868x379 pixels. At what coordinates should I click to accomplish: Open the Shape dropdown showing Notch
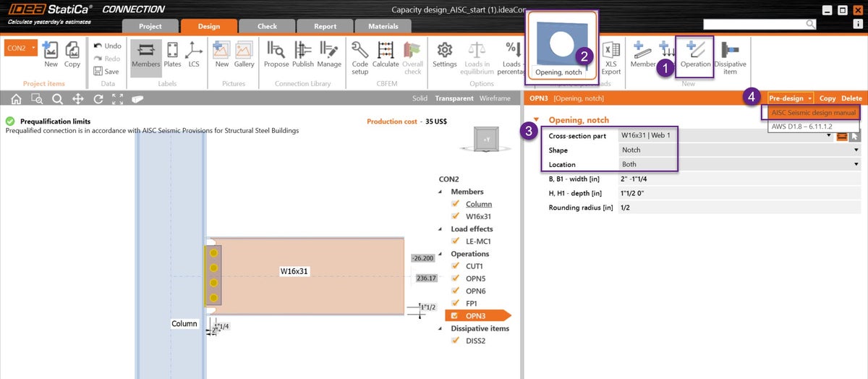click(739, 150)
